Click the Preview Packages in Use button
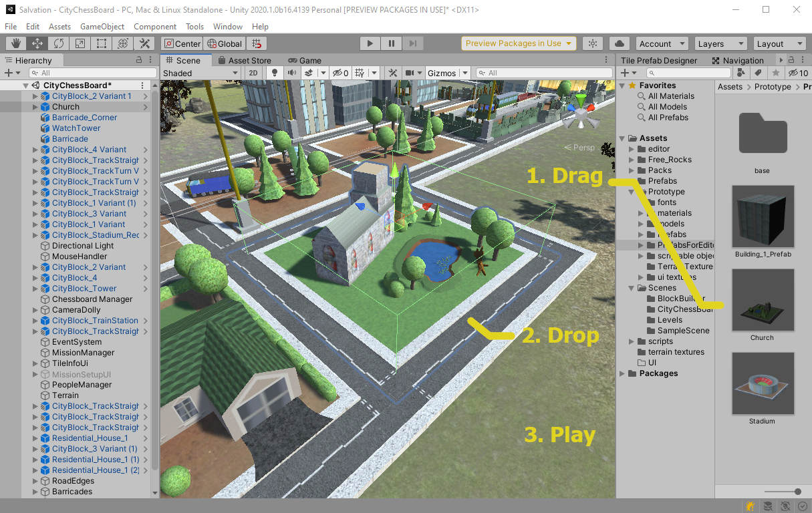This screenshot has width=812, height=513. point(519,43)
